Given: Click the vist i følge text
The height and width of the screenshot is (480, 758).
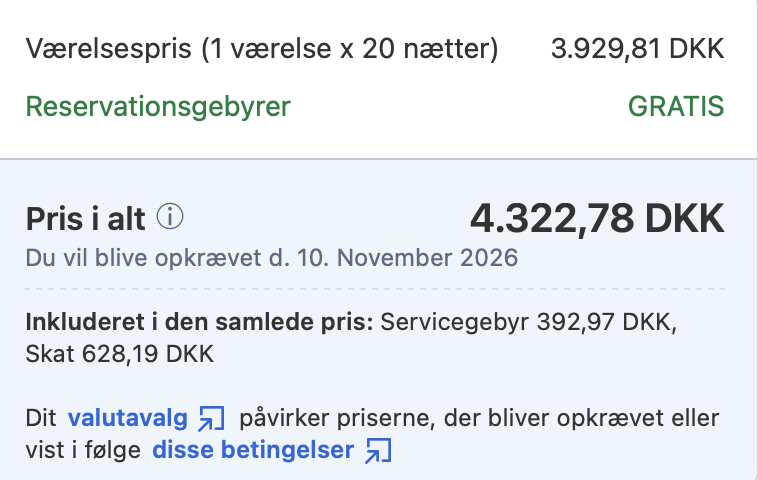Looking at the screenshot, I should click(83, 451).
